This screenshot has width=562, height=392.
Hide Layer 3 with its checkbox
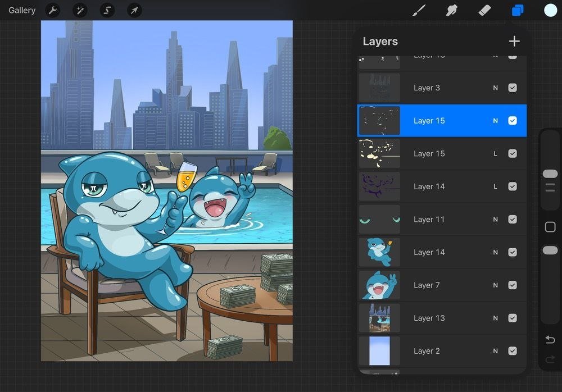click(x=513, y=88)
